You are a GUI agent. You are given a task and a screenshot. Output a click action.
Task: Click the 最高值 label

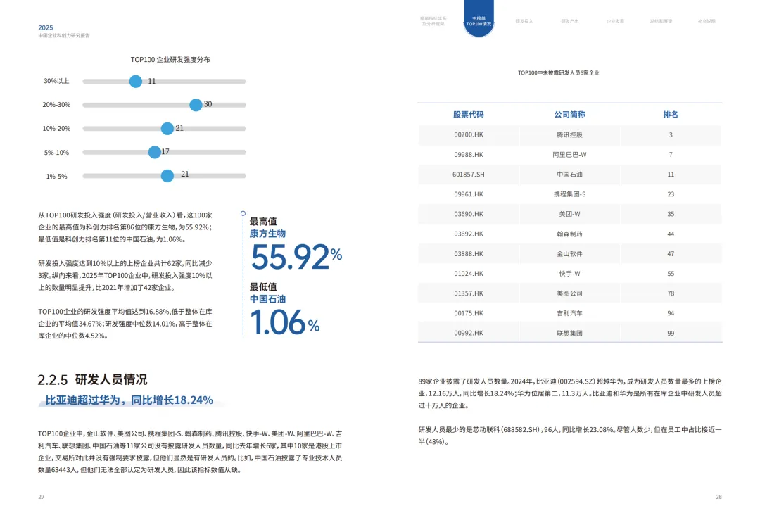[x=263, y=222]
